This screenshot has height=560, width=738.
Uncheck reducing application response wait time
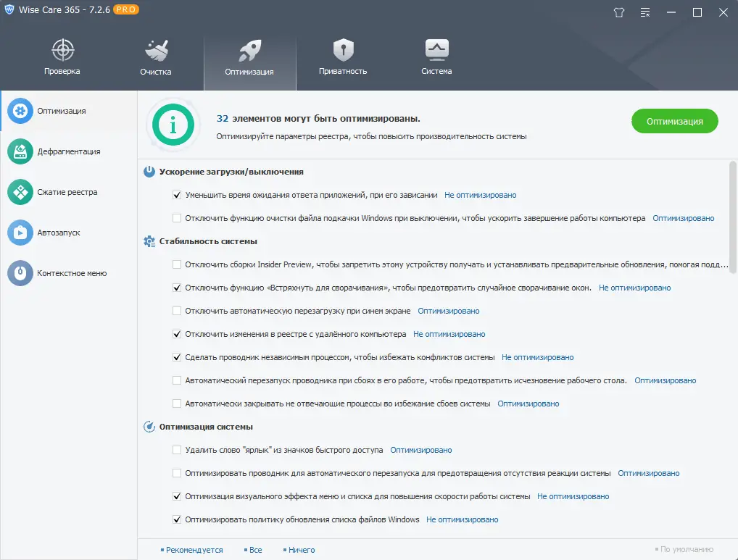pyautogui.click(x=176, y=195)
